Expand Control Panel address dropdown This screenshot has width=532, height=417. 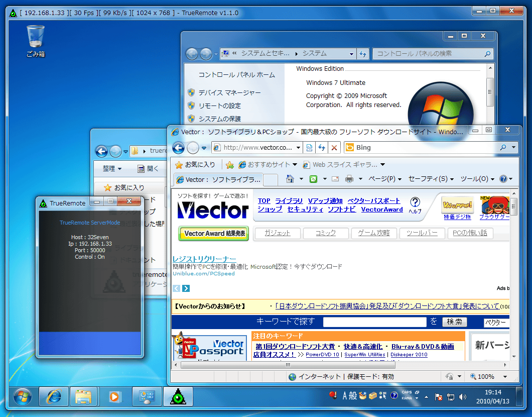[x=351, y=54]
